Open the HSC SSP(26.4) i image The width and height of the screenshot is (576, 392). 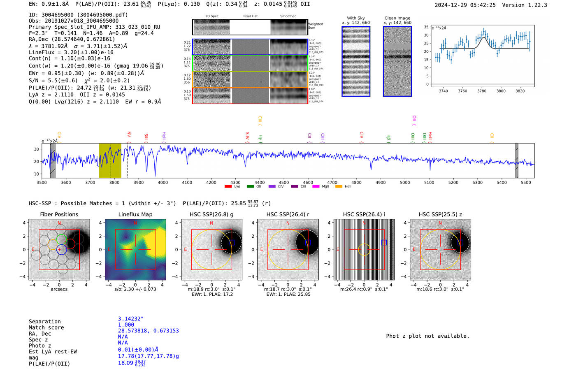point(364,250)
